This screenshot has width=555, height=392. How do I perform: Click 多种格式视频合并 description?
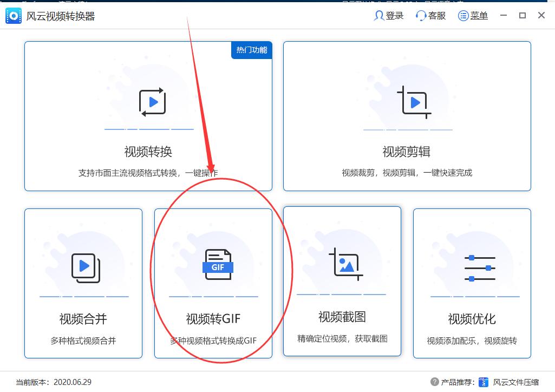pos(83,341)
